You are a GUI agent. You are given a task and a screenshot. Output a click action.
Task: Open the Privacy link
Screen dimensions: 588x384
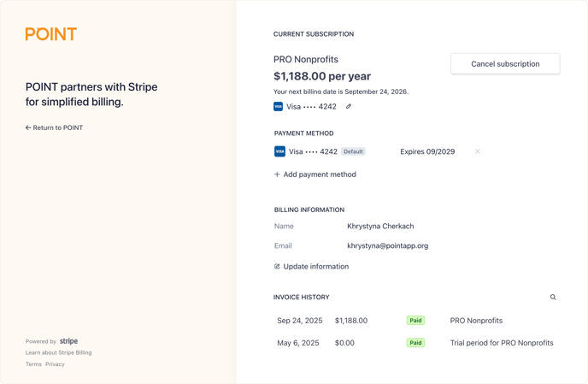point(55,364)
